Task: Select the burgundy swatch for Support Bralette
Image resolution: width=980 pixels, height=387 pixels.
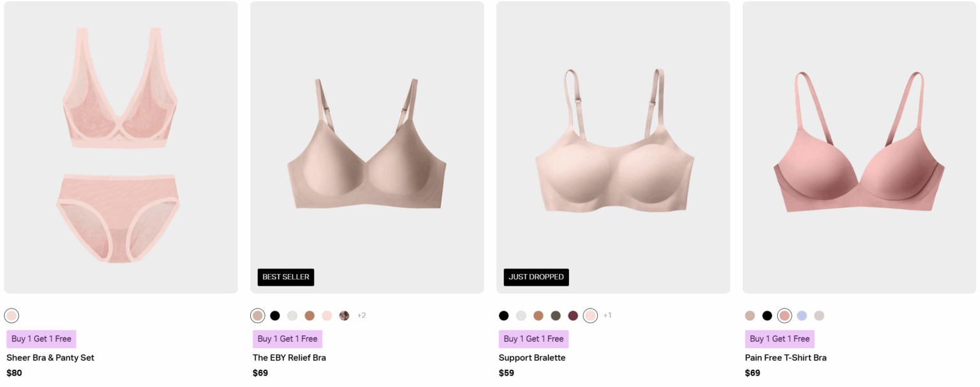Action: click(573, 316)
